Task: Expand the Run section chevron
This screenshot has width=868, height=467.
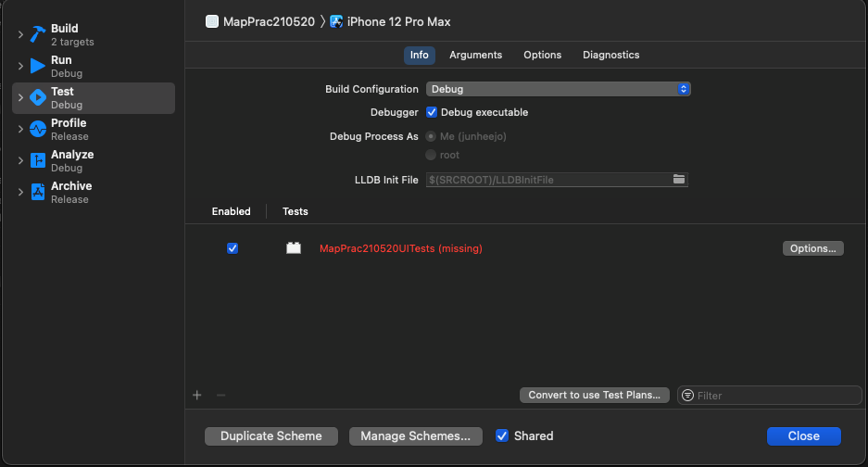Action: (20, 66)
